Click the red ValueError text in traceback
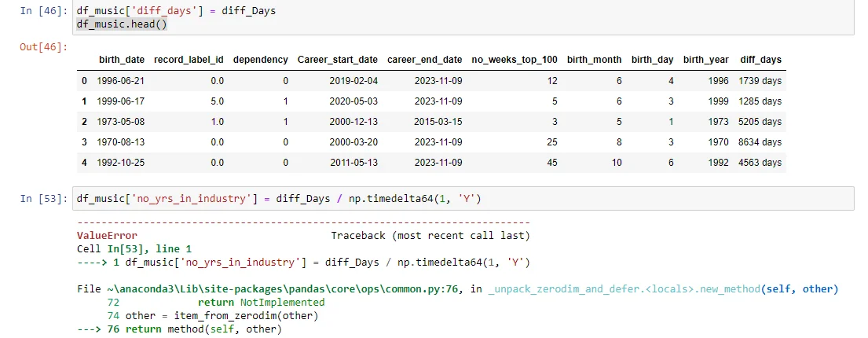Image resolution: width=868 pixels, height=338 pixels. point(107,236)
